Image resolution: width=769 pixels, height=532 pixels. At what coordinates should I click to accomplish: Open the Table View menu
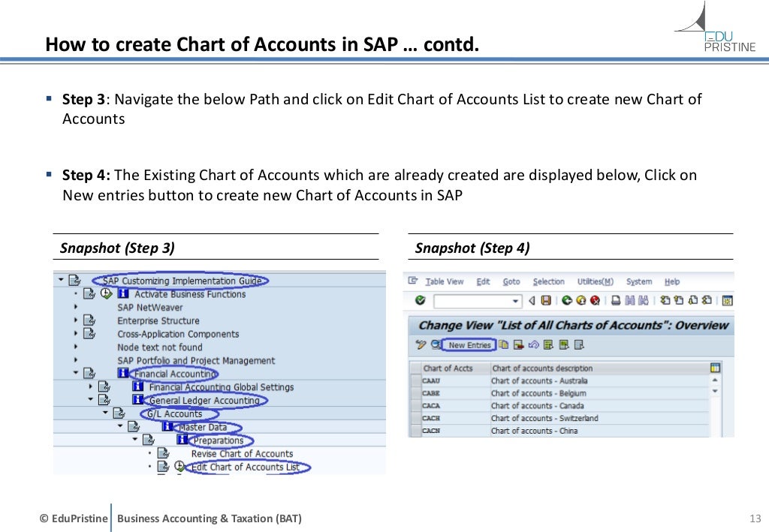pyautogui.click(x=444, y=281)
